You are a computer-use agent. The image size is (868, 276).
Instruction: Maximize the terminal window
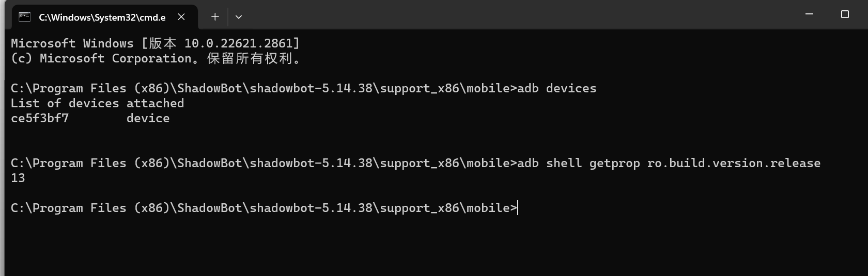pos(845,14)
